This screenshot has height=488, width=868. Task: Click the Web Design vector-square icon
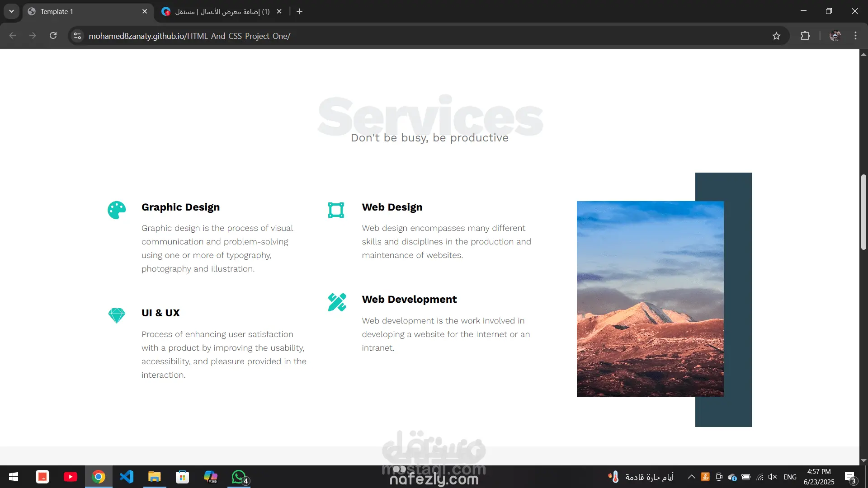point(336,210)
